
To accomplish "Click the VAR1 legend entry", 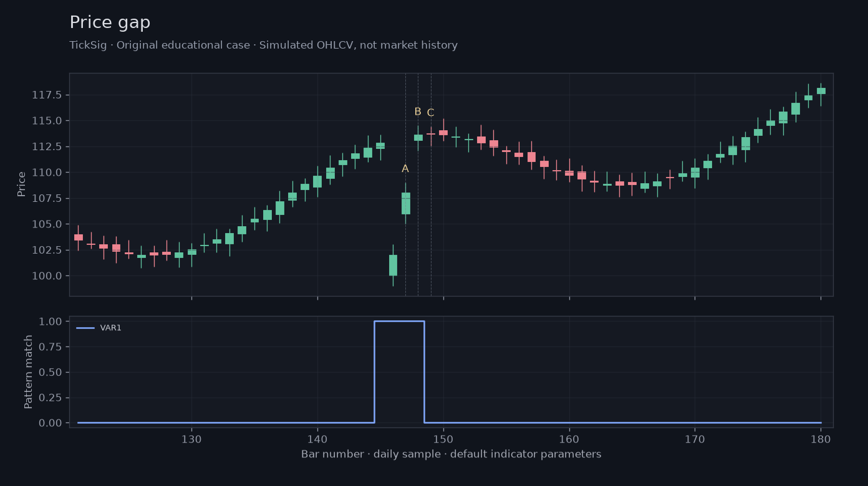I will click(99, 328).
